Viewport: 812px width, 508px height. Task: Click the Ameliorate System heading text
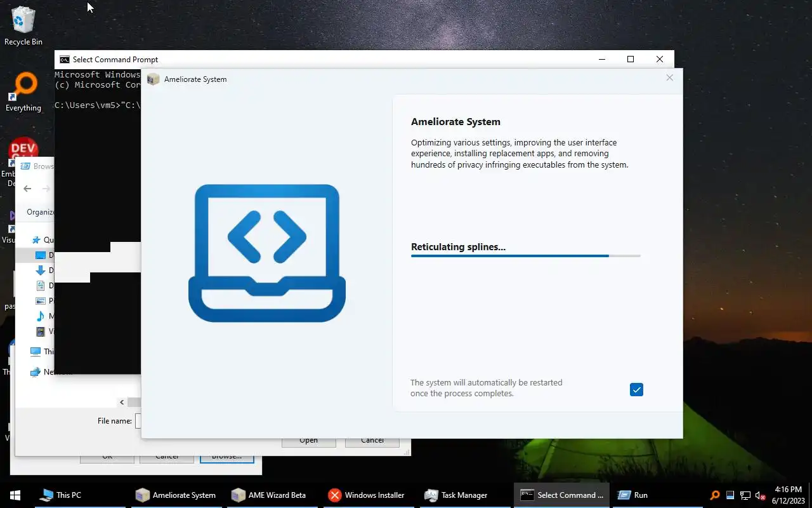[455, 122]
